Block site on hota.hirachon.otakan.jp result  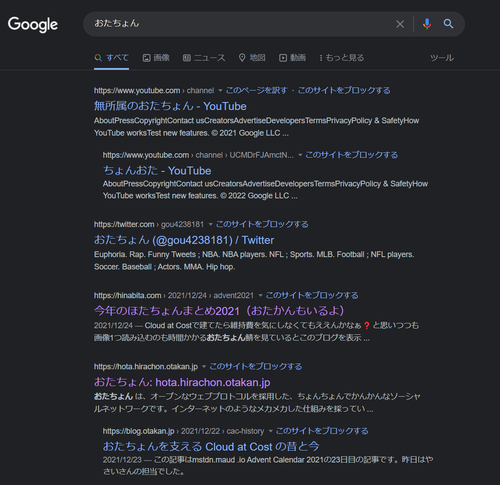pyautogui.click(x=256, y=367)
